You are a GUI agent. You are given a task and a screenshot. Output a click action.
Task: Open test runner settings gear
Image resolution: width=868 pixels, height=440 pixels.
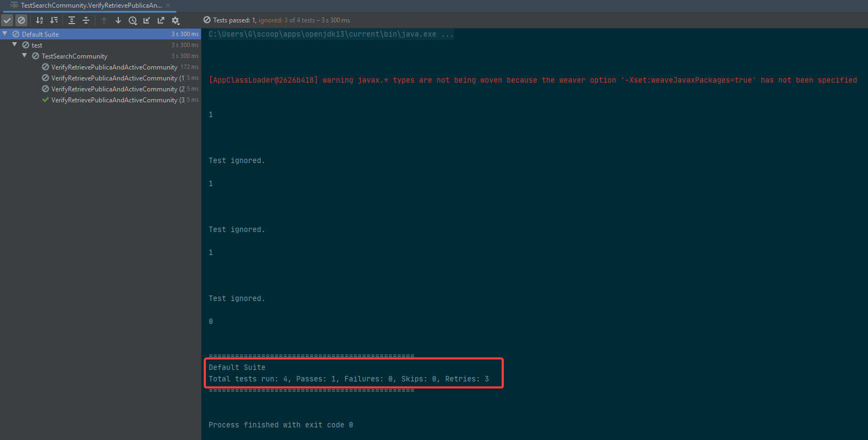pos(175,20)
